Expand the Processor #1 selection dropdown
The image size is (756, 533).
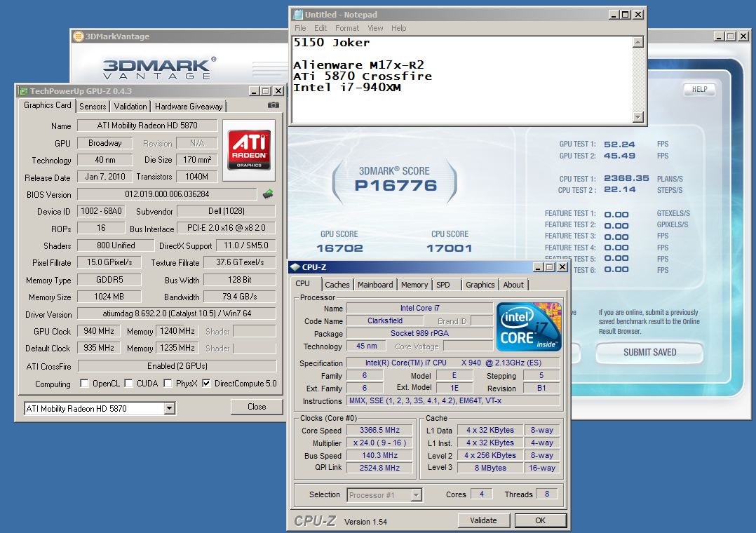(416, 495)
